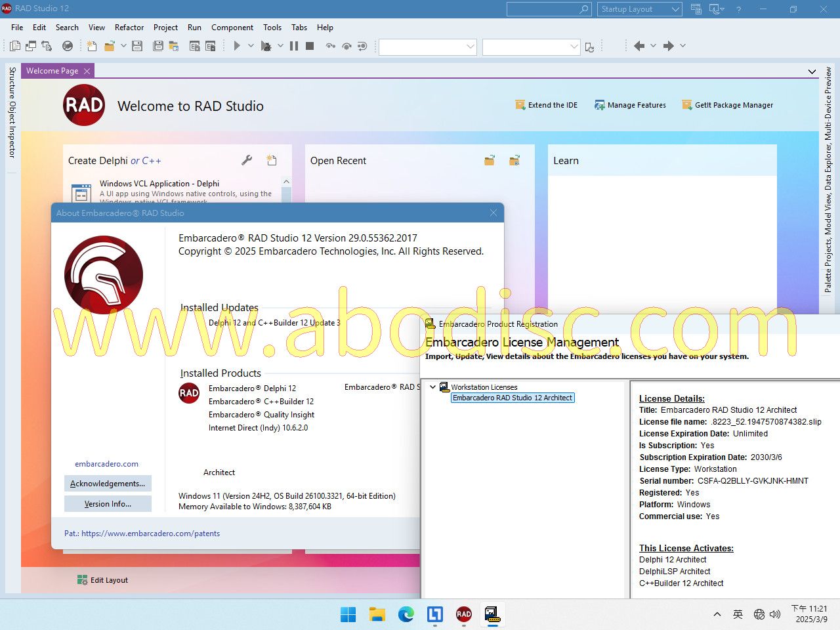Click the Toggle Form/Unit toolbar icon
Image resolution: width=840 pixels, height=630 pixels.
point(47,46)
